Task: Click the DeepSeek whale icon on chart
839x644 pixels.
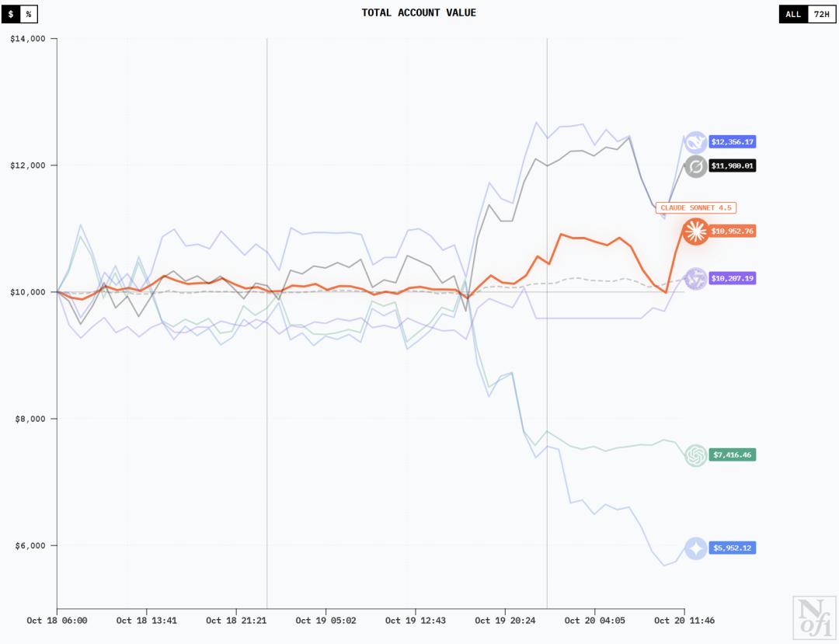Action: 695,142
